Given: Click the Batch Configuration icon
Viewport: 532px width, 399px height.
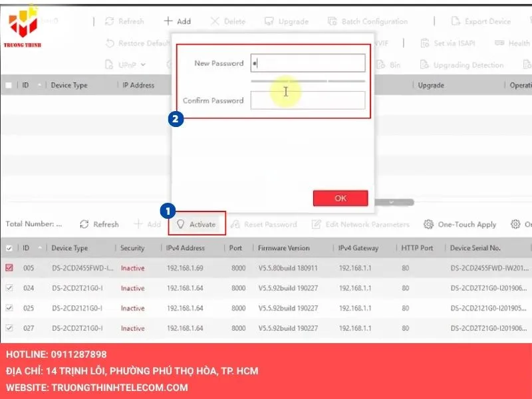Looking at the screenshot, I should (x=332, y=21).
